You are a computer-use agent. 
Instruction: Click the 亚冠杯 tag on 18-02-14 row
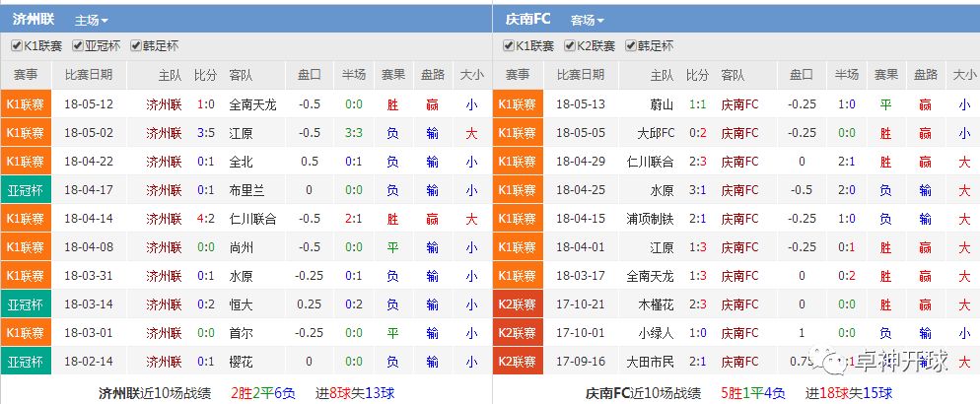[26, 362]
